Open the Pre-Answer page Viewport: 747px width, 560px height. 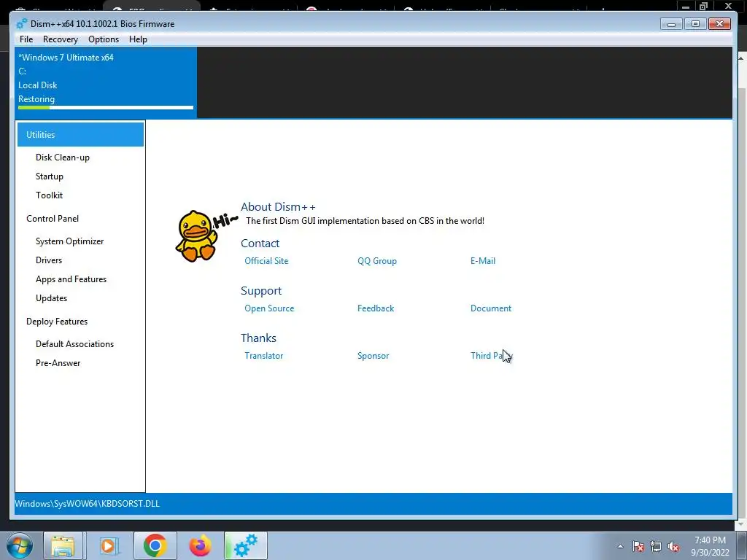pos(58,363)
